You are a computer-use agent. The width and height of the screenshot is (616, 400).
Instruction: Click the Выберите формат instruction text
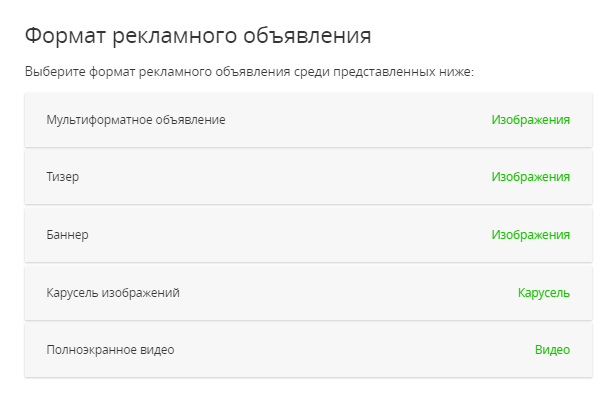pyautogui.click(x=249, y=73)
